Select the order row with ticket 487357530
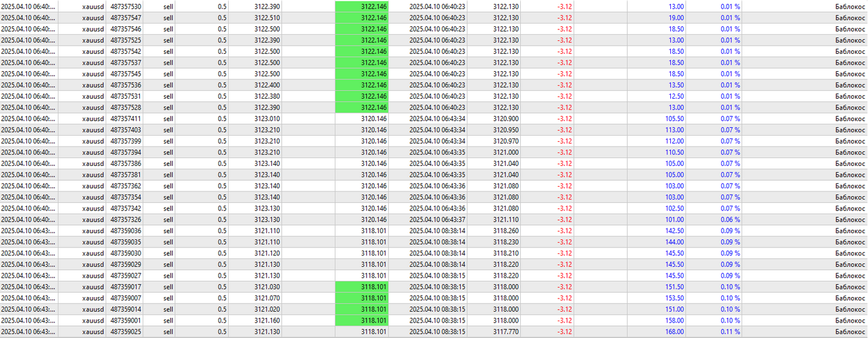 point(434,6)
